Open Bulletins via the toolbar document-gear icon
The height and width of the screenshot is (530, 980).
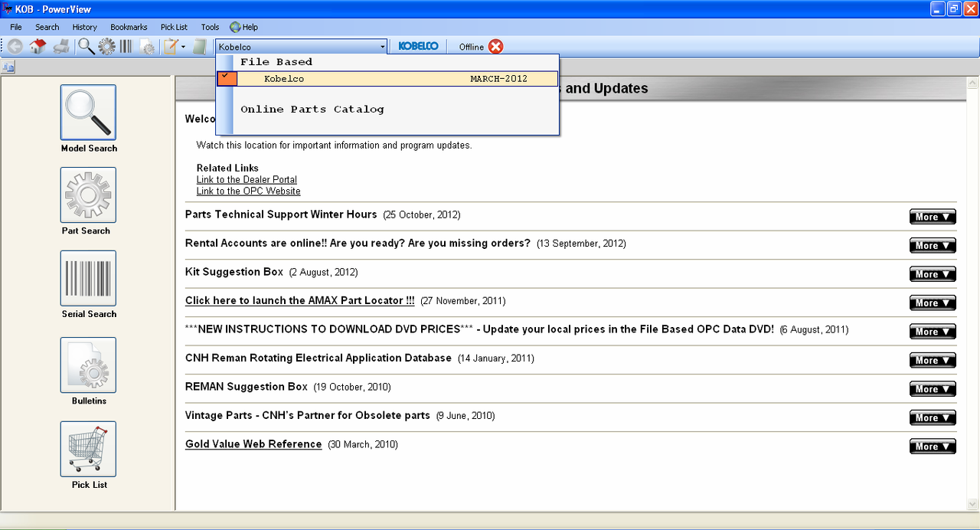pyautogui.click(x=147, y=47)
